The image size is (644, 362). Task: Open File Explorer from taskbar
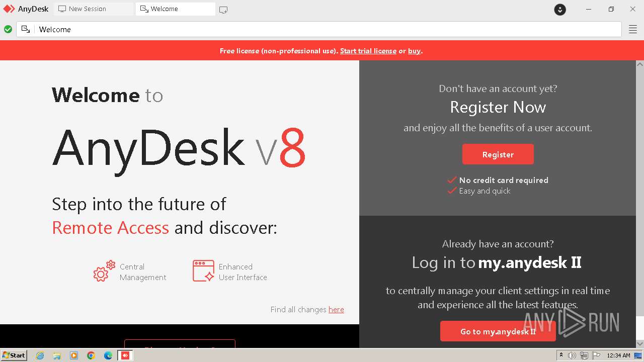pyautogui.click(x=57, y=355)
